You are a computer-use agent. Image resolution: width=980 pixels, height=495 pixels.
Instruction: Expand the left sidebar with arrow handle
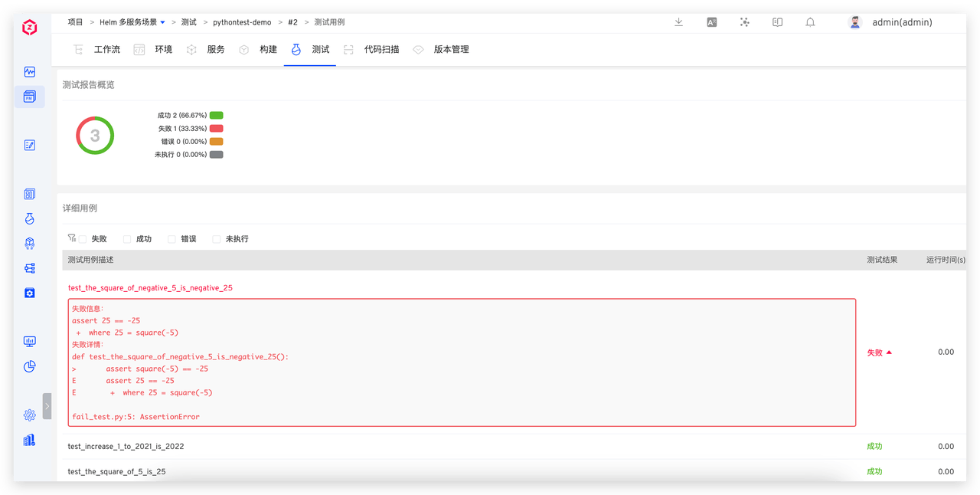[47, 406]
